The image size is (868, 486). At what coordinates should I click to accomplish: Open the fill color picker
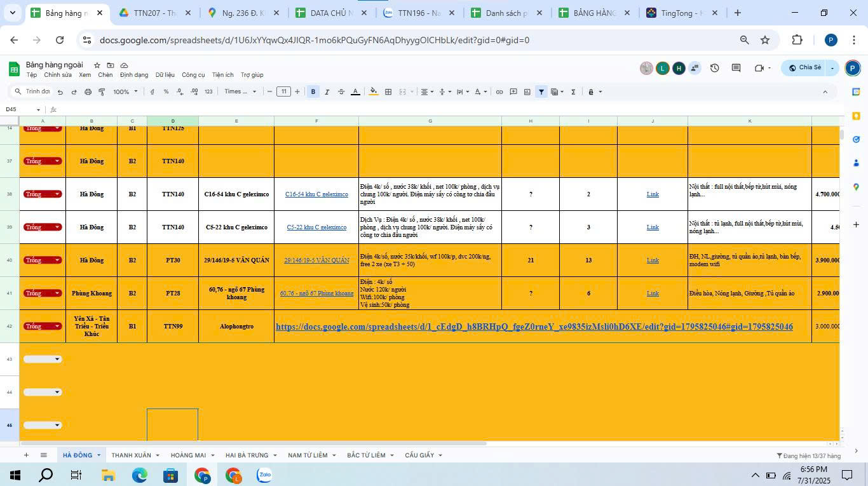tap(373, 92)
